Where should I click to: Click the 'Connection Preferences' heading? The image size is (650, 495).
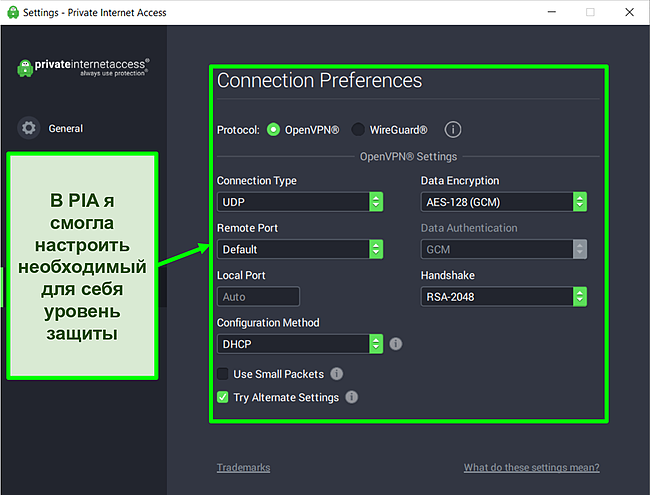tap(320, 80)
